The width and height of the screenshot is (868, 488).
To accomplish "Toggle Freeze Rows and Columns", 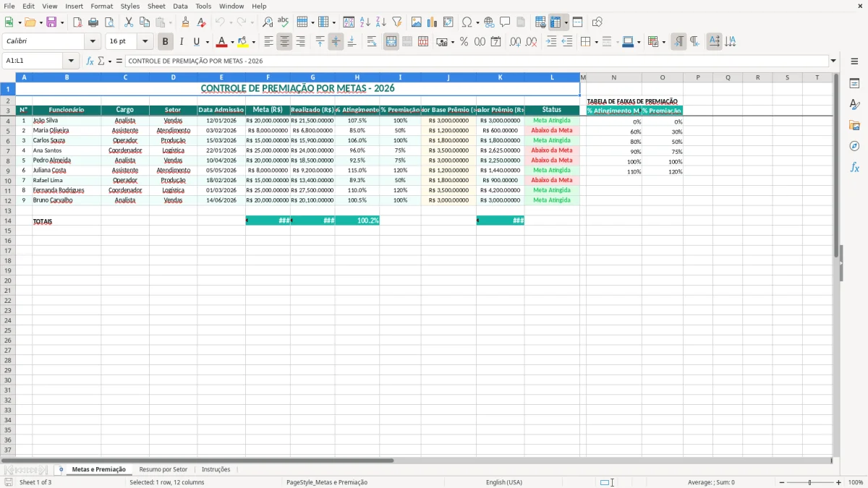I will click(555, 22).
